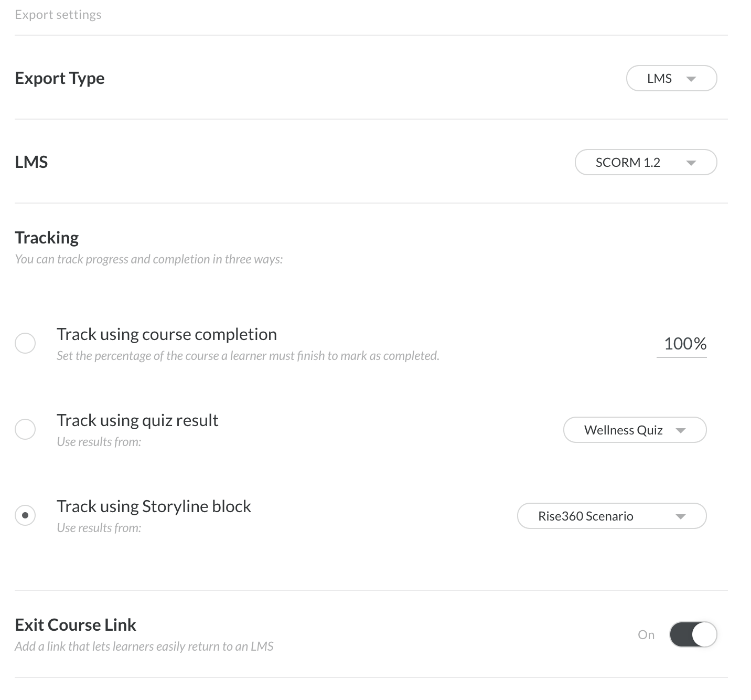
Task: Expand the Wellness Quiz results dropdown
Action: pyautogui.click(x=635, y=430)
